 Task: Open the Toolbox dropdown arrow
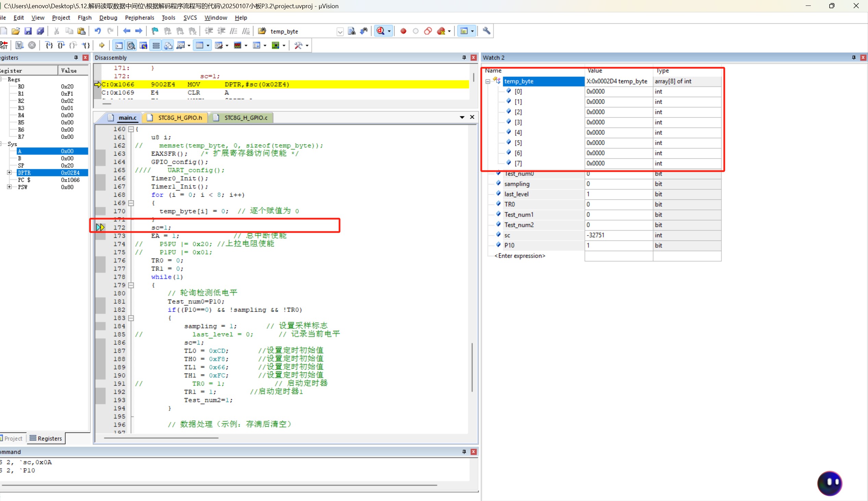pyautogui.click(x=307, y=46)
